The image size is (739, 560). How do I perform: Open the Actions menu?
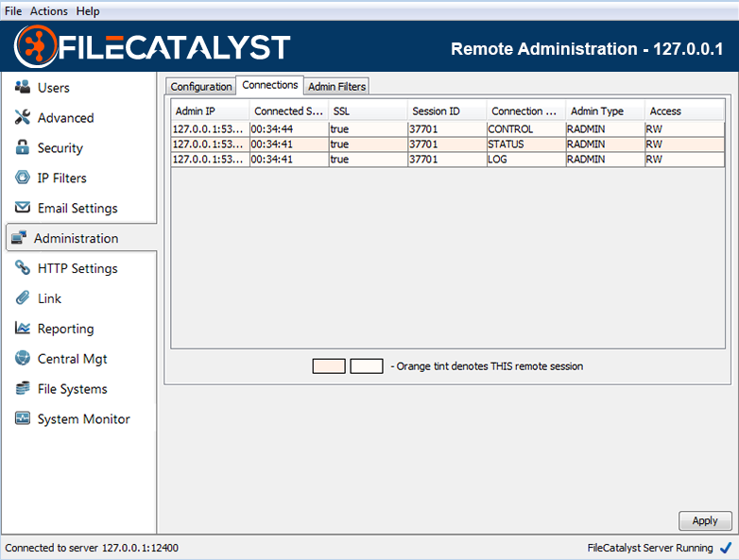pyautogui.click(x=49, y=10)
